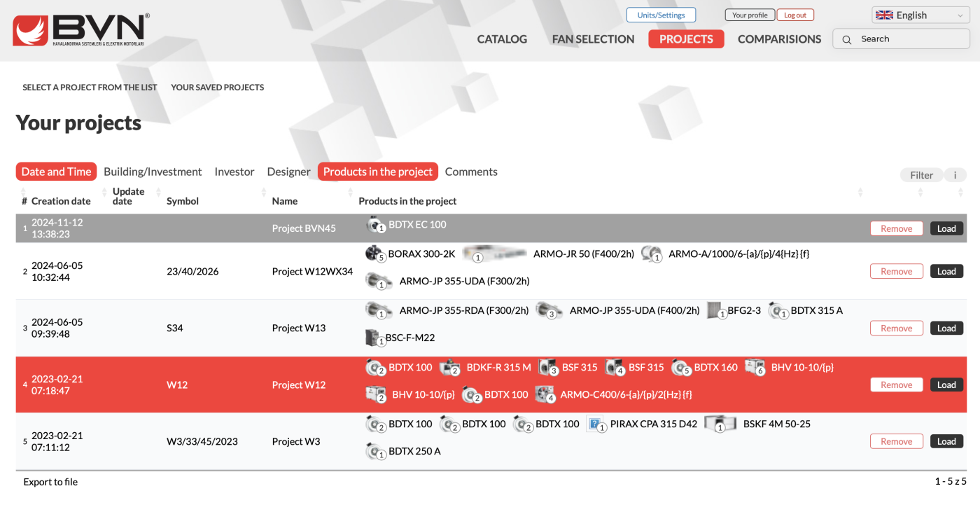Select the BSF 315 icon with quantity 3
Screen dimensions: 980x505
pyautogui.click(x=548, y=367)
